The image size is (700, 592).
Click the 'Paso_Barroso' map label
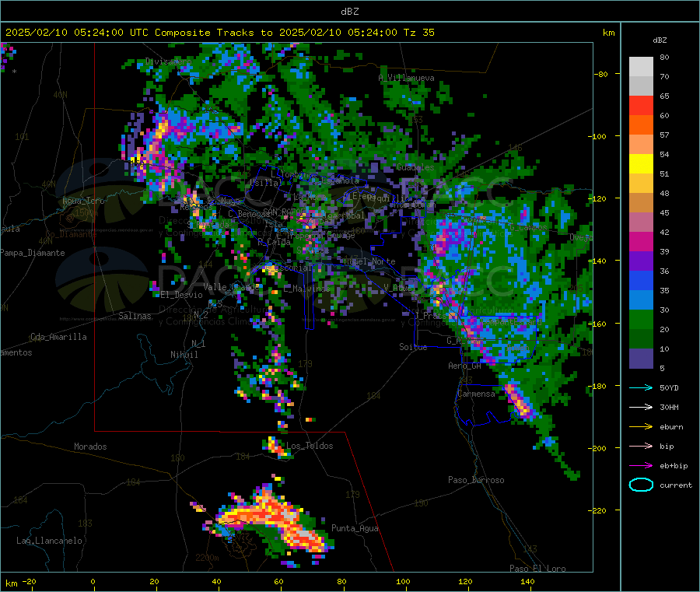point(476,480)
